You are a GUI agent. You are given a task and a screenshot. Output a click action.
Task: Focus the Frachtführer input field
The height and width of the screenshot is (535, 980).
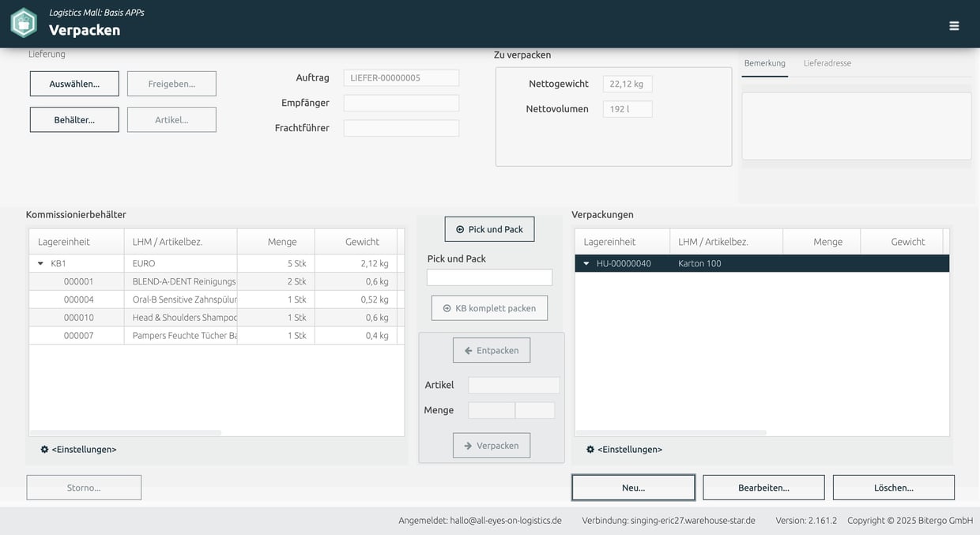click(401, 128)
